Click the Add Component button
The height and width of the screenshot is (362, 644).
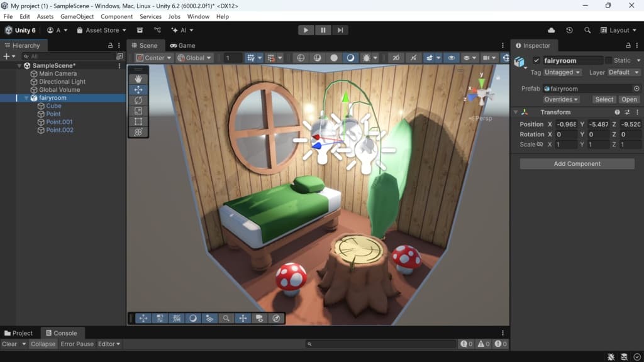click(x=577, y=164)
